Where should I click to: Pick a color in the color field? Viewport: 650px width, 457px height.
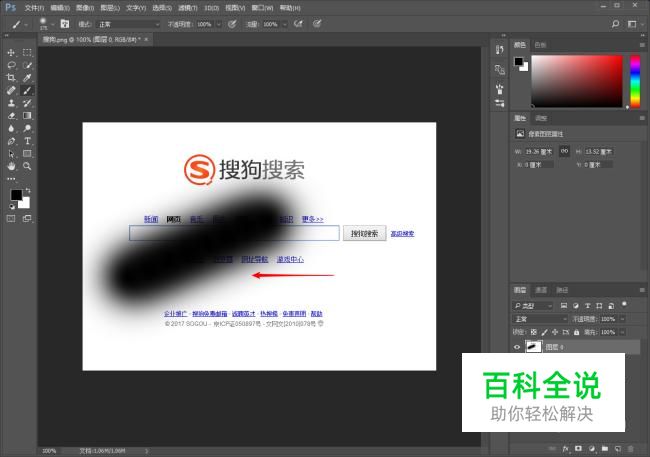tap(577, 81)
